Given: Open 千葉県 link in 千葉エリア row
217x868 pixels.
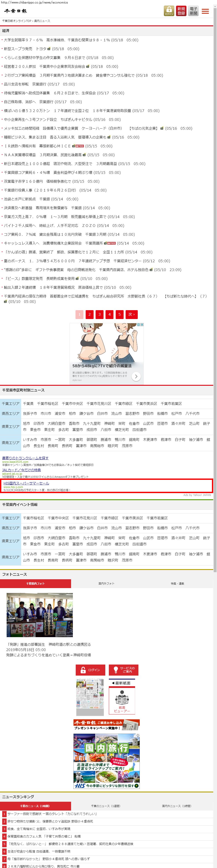Looking at the screenshot, I should pyautogui.click(x=28, y=403).
